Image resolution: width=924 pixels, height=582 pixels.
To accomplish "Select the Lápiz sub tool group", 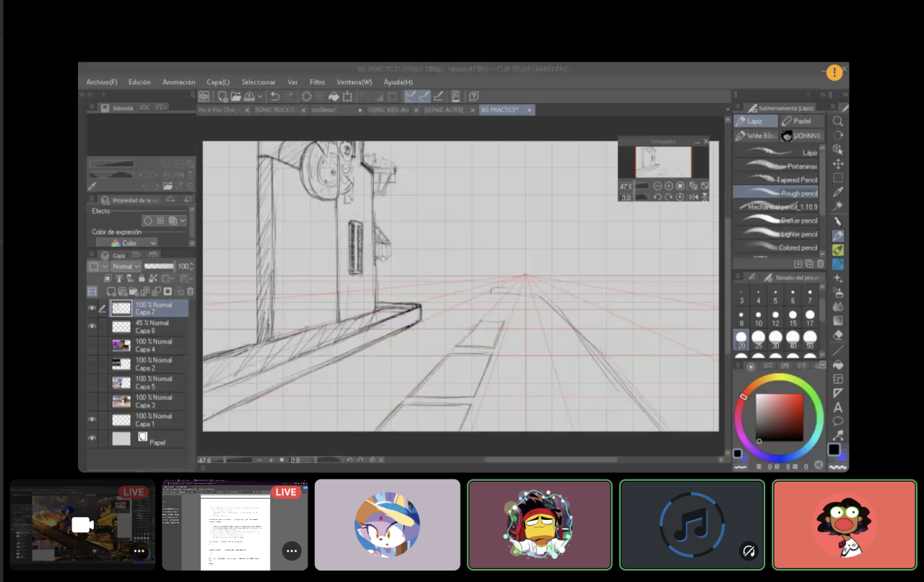I will (756, 121).
